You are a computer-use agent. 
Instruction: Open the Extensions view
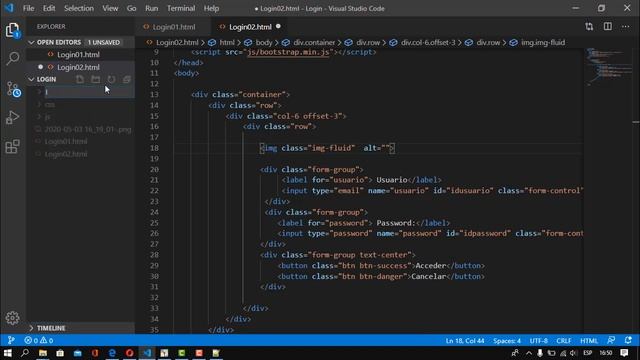click(13, 147)
